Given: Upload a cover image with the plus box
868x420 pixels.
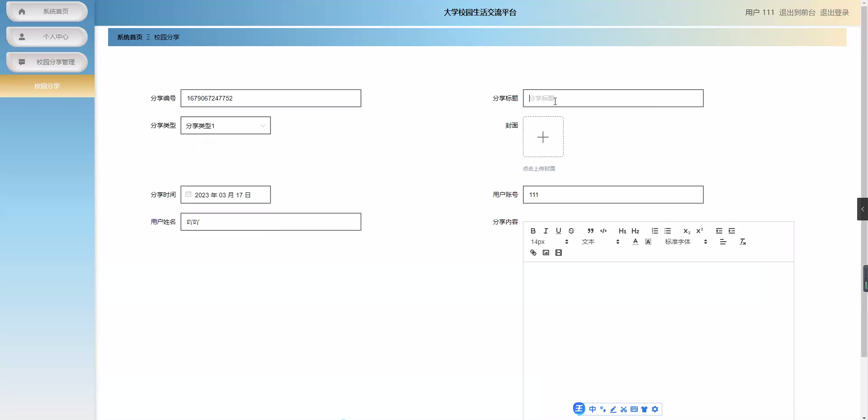Looking at the screenshot, I should click(543, 137).
